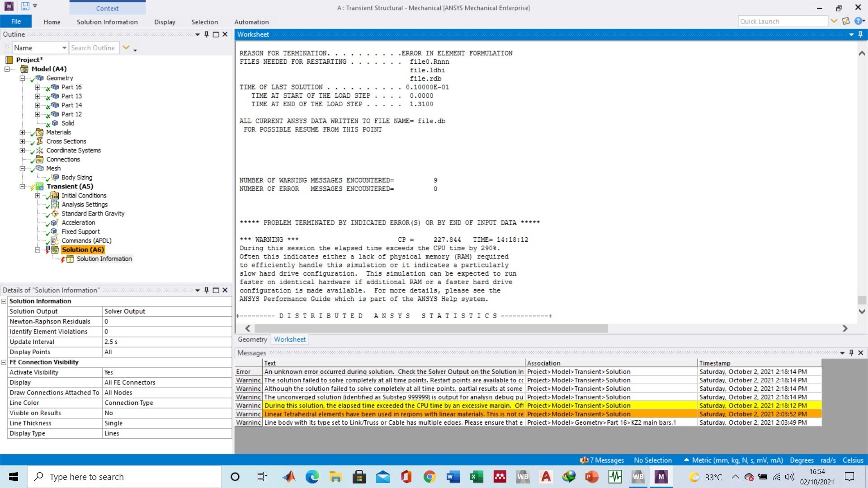Image resolution: width=868 pixels, height=488 pixels.
Task: Expand the Part 16 geometry node
Action: [38, 87]
